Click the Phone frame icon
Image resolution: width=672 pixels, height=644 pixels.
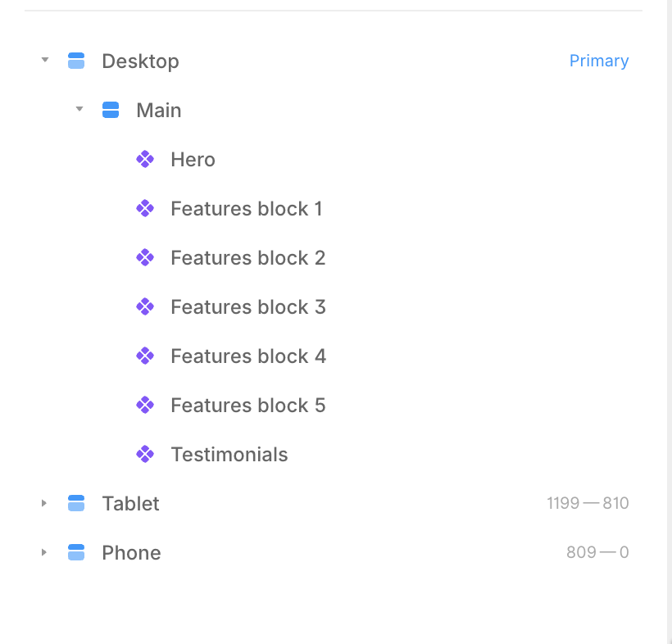point(76,552)
